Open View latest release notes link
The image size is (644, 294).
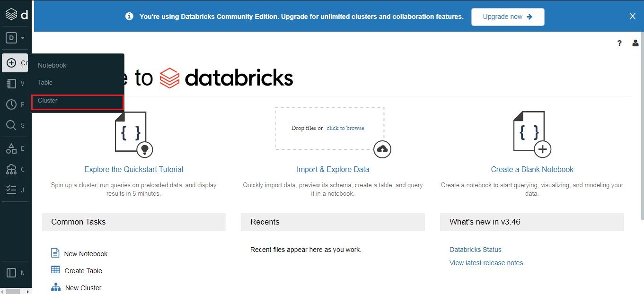tap(486, 263)
